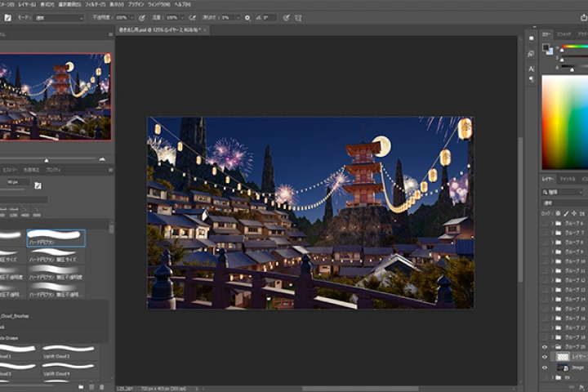
Task: Select the Uplift Cloud 2 brush
Action: (69, 351)
